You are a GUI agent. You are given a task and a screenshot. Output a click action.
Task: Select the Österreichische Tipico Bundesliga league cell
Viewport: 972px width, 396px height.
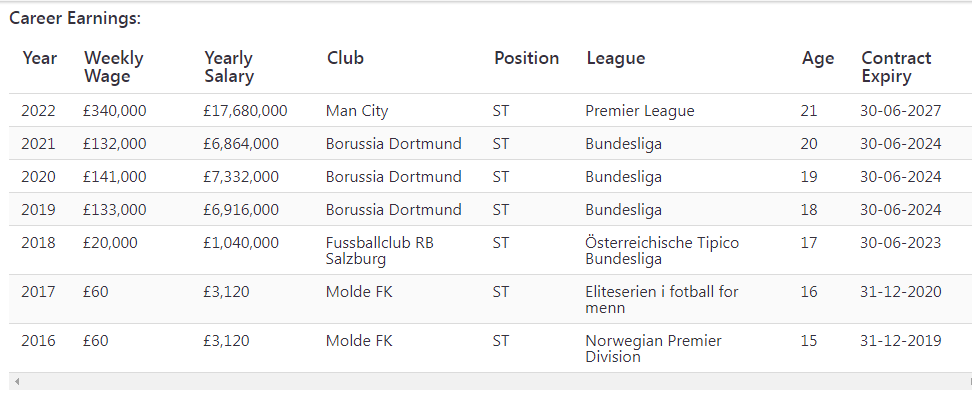tap(662, 250)
